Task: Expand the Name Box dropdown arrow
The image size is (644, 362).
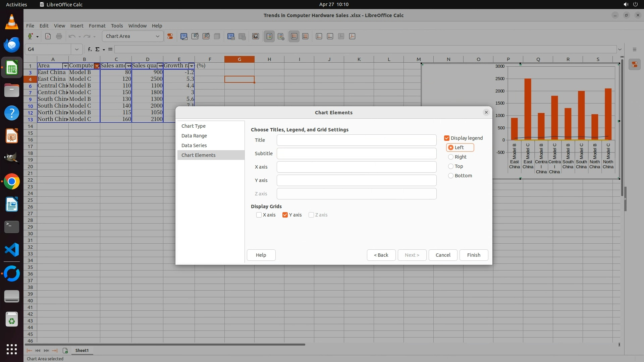Action: [76, 49]
